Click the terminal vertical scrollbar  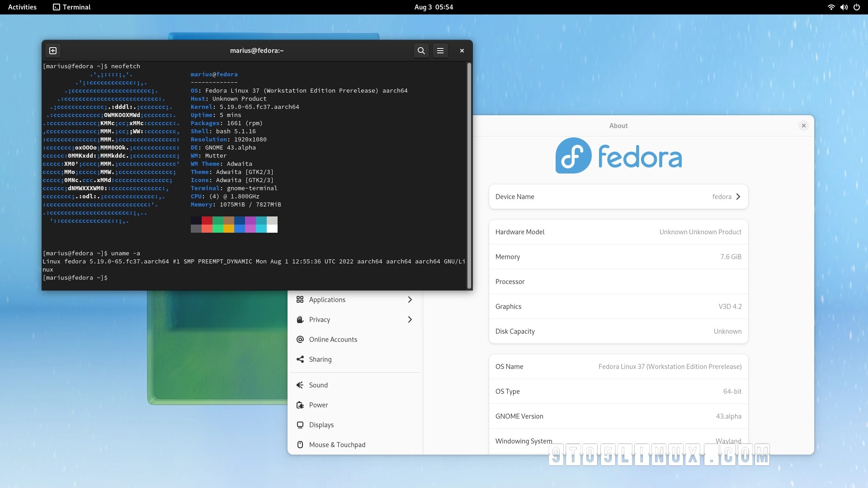coord(469,175)
